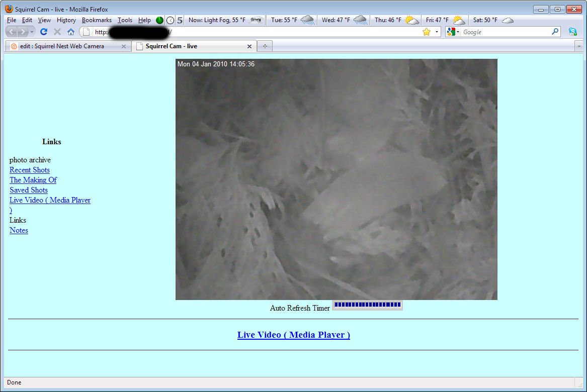Open the search engine selector dropdown
Viewport: 587px width, 392px height.
453,32
